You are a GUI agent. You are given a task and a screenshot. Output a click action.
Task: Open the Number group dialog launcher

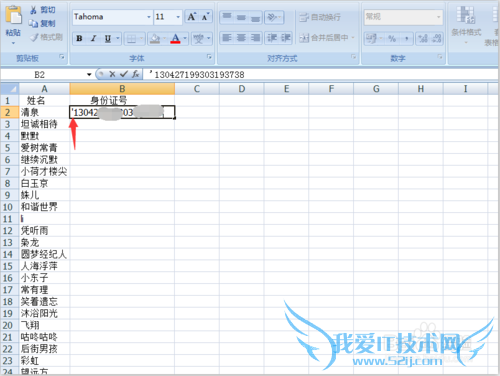(x=440, y=57)
